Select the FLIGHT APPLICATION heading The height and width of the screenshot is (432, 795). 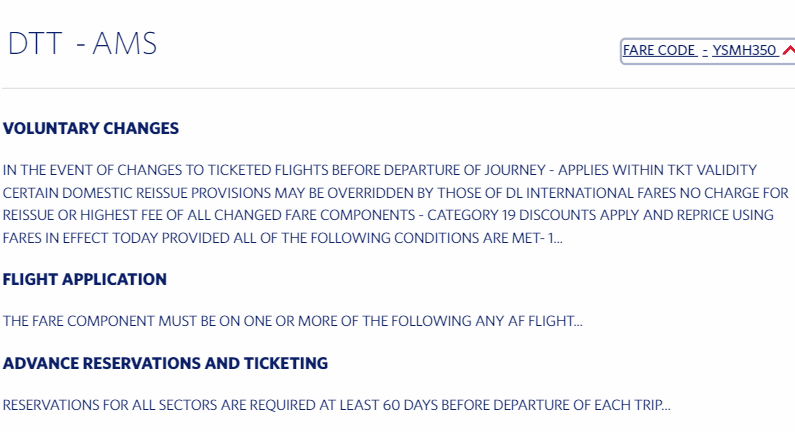click(85, 279)
